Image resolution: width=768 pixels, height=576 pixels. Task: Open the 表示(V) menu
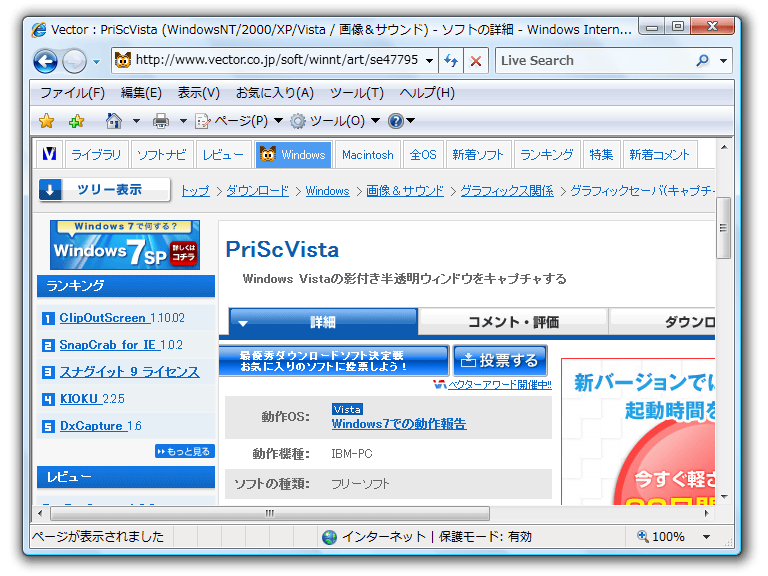(198, 93)
